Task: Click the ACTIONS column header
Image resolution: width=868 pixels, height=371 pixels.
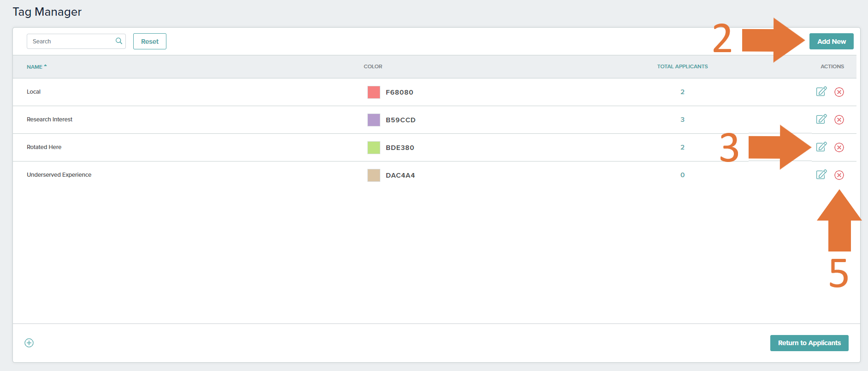Action: pyautogui.click(x=832, y=66)
